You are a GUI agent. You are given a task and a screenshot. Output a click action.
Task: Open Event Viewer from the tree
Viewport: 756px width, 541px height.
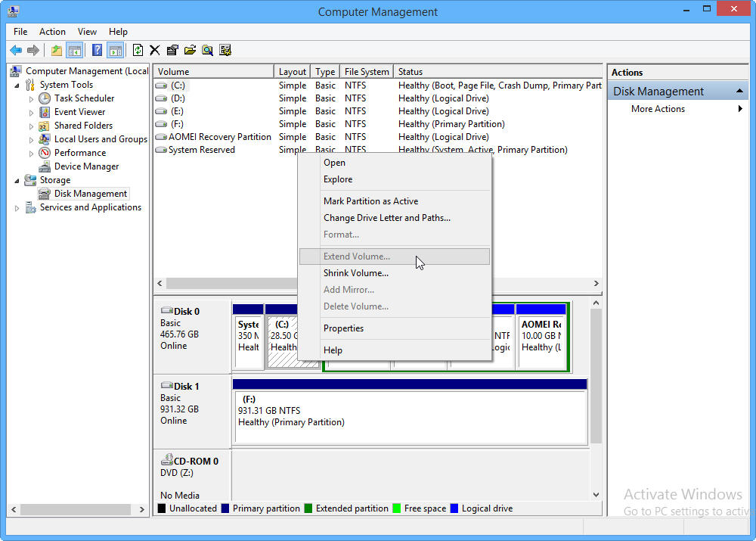pyautogui.click(x=79, y=112)
